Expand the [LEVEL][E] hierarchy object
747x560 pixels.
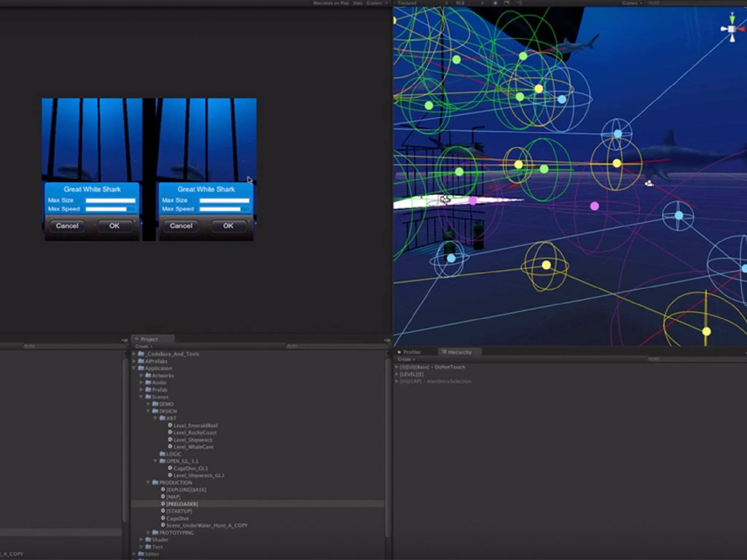click(396, 374)
